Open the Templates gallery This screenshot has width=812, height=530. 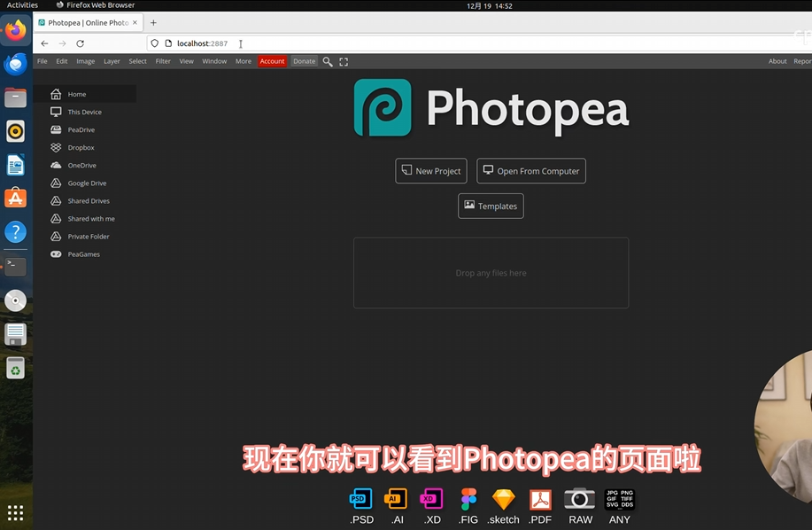pyautogui.click(x=491, y=207)
